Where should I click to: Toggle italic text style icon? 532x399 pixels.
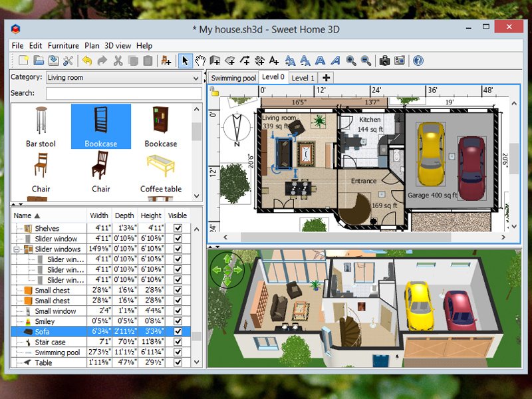click(335, 61)
